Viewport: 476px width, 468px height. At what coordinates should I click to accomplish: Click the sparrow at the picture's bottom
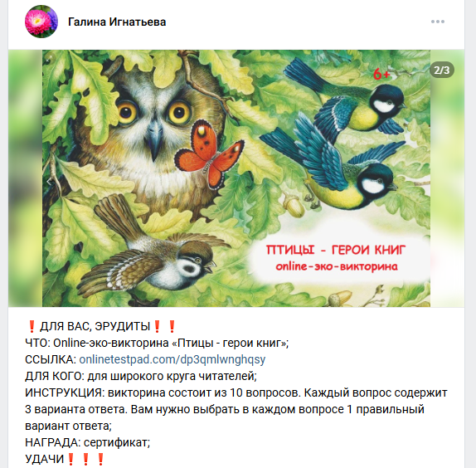pos(152,247)
